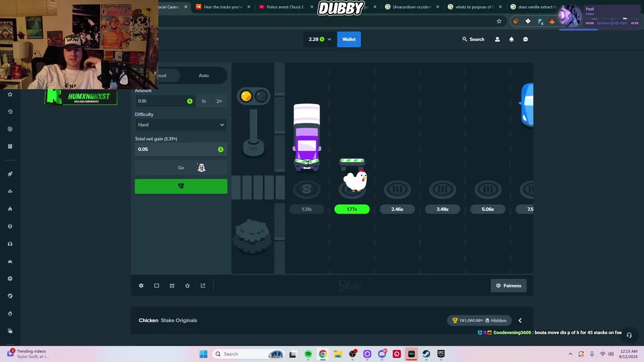This screenshot has height=362, width=644.
Task: Click the rocket icon in sidebar
Action: 10,174
